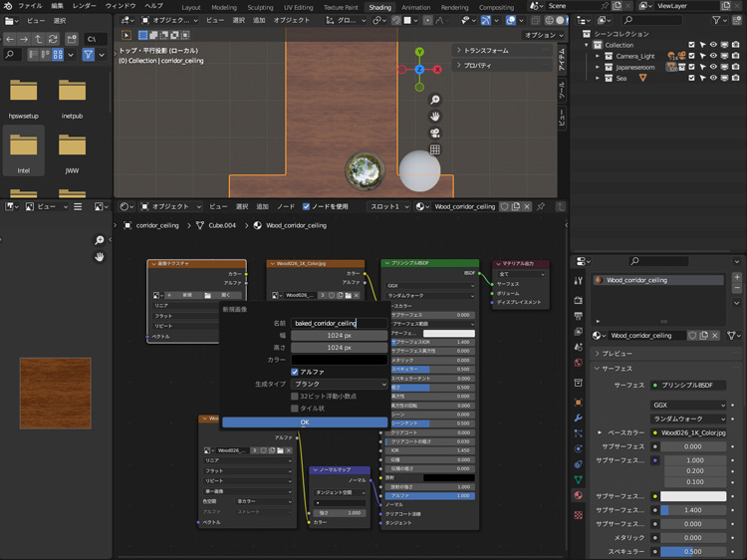Toggle camera view icon in the viewport
747x560 pixels.
[435, 134]
